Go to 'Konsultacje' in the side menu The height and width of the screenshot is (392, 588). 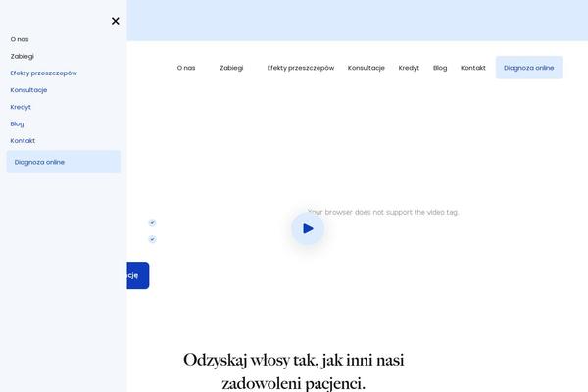[28, 90]
